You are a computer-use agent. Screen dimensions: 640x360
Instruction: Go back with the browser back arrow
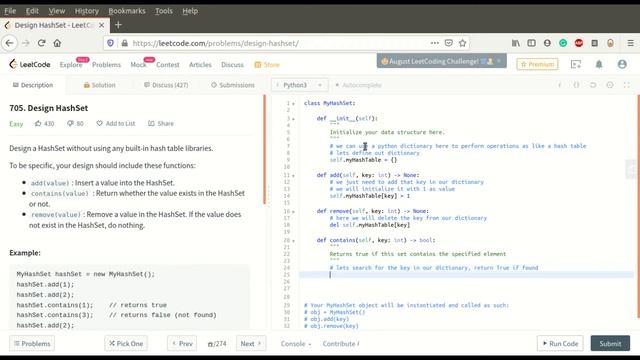point(10,43)
